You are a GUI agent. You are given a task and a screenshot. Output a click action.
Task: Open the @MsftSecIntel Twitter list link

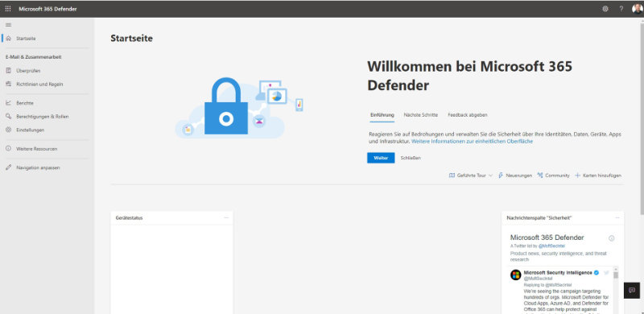pyautogui.click(x=551, y=246)
